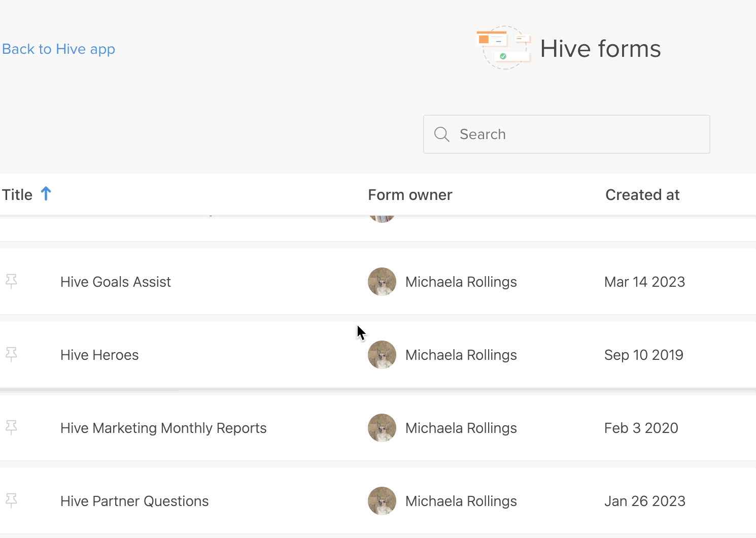Viewport: 756px width, 538px height.
Task: Pin the Hive Marketing Monthly Reports form
Action: [x=11, y=428]
